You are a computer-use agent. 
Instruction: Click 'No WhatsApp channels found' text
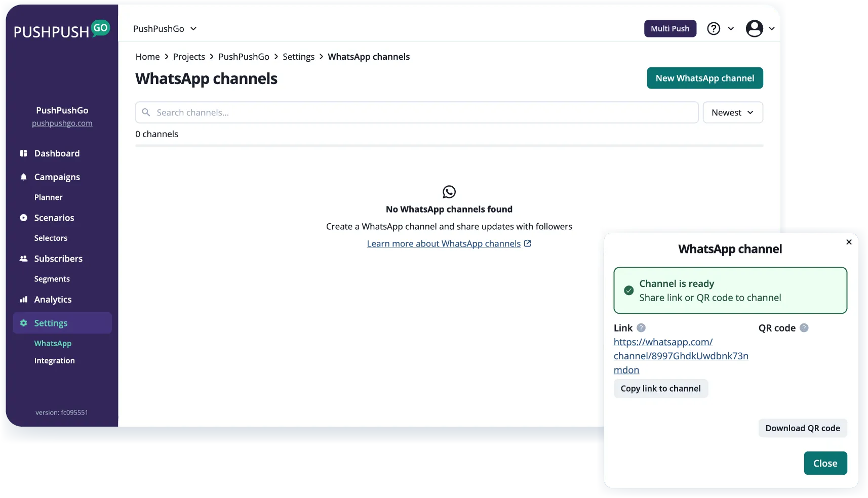click(449, 209)
